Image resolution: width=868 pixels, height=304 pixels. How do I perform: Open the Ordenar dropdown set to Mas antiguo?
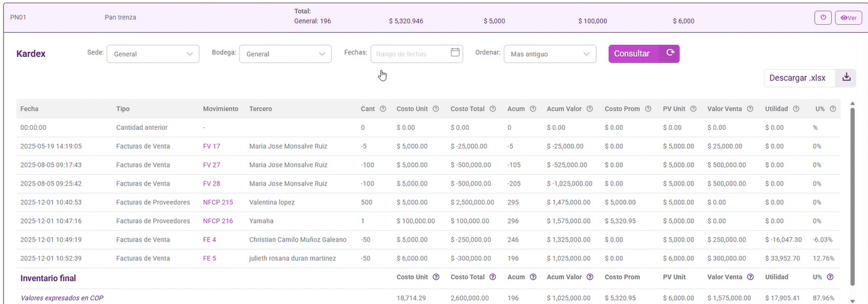tap(549, 54)
